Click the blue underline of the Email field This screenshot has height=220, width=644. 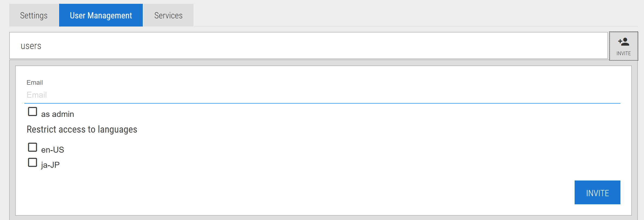[322, 103]
